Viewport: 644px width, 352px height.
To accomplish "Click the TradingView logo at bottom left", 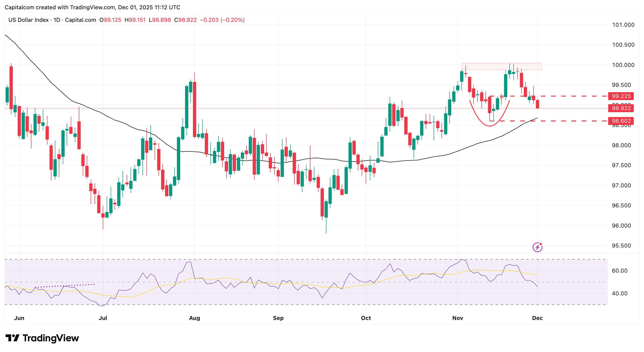I will coord(42,338).
